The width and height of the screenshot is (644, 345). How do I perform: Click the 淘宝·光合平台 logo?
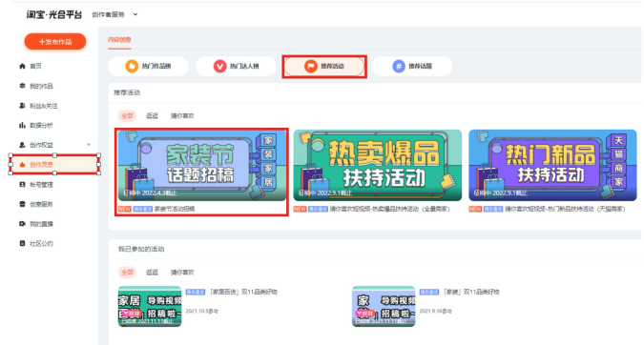[54, 14]
